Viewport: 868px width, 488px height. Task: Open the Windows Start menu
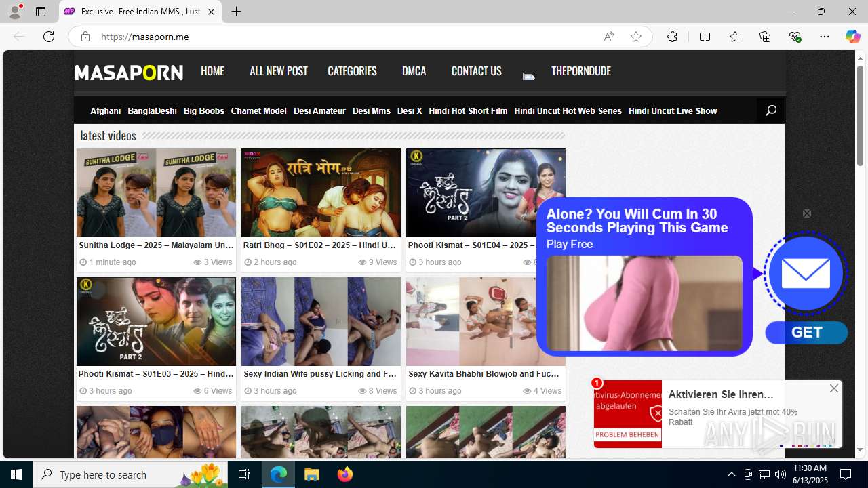coord(16,474)
